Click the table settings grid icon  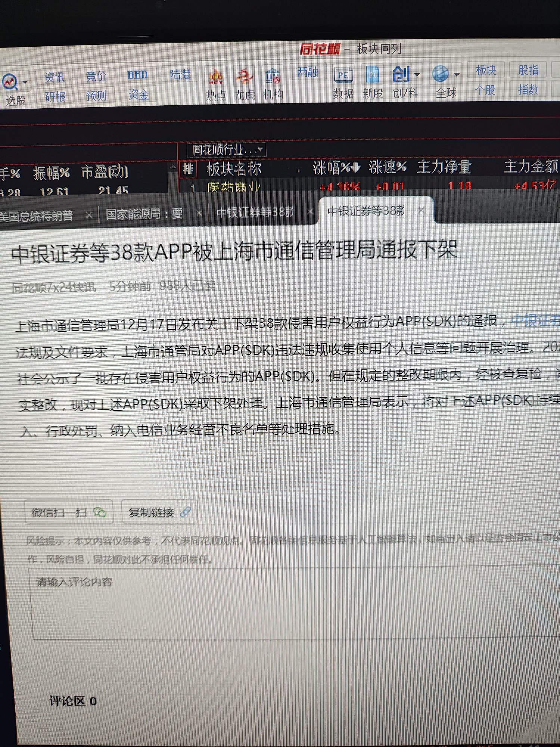(188, 169)
